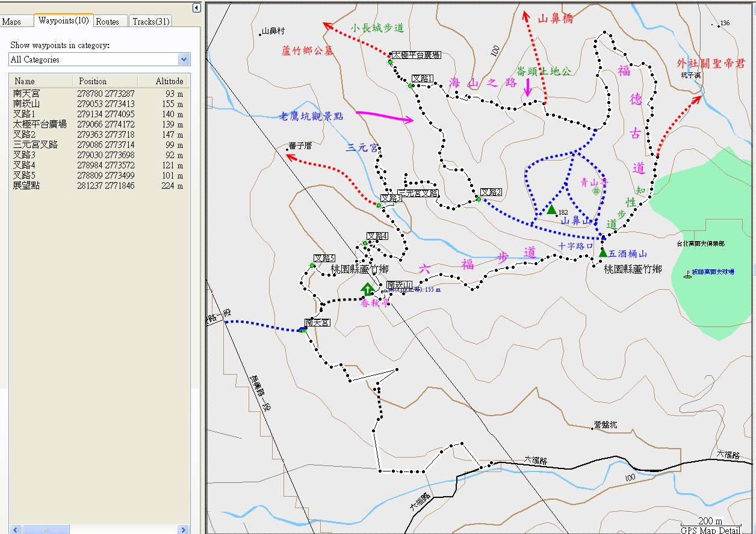Click the waypoint list left scroll arrow
756x534 pixels.
point(14,530)
